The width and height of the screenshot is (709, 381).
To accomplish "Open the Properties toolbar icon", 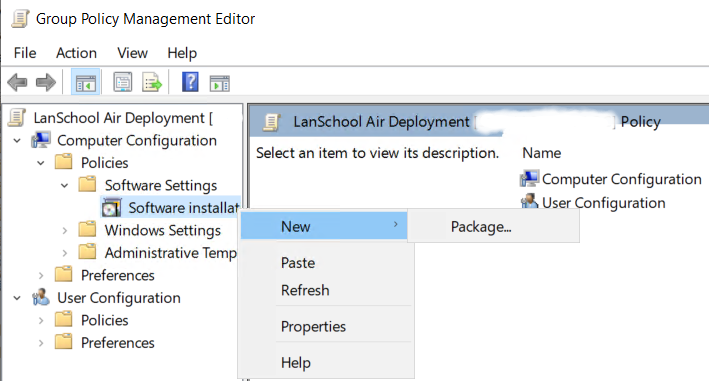I will click(x=123, y=83).
